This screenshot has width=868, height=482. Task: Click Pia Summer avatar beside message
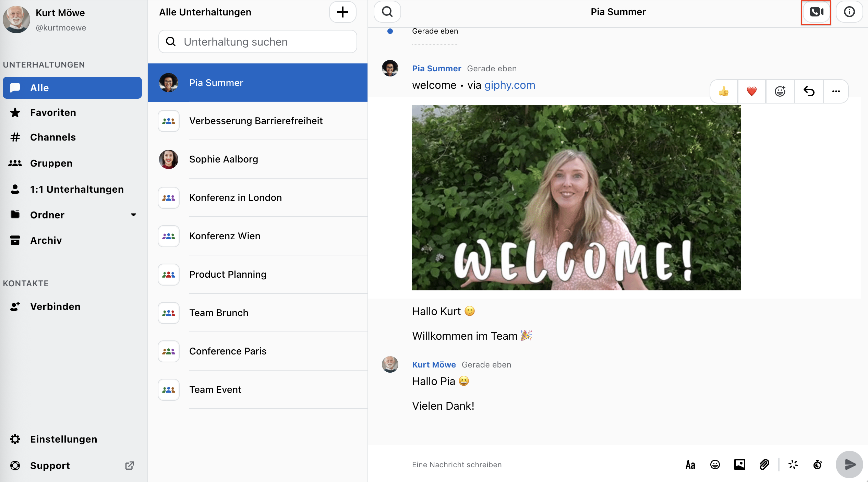point(390,68)
